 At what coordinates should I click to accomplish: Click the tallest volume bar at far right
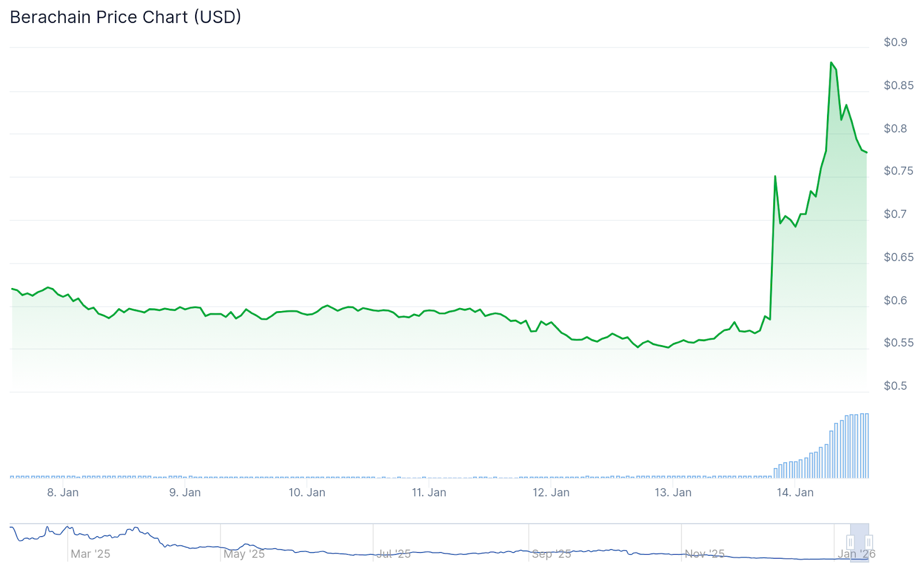pos(866,446)
